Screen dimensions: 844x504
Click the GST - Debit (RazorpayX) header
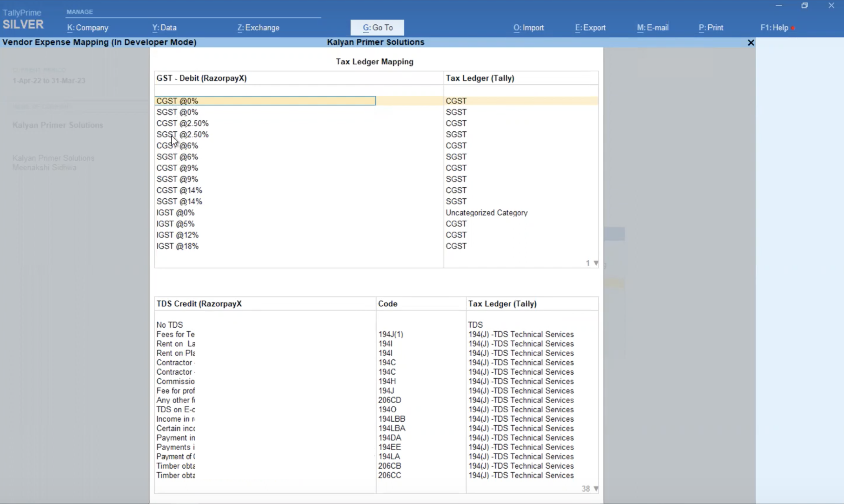coord(202,78)
